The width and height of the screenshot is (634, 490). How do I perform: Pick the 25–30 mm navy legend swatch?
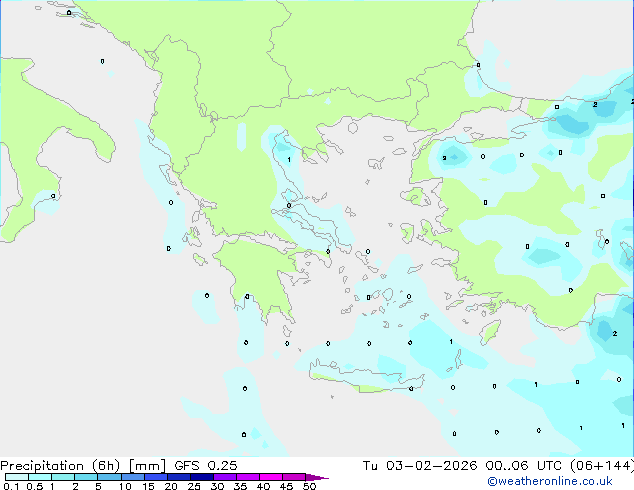pyautogui.click(x=201, y=477)
